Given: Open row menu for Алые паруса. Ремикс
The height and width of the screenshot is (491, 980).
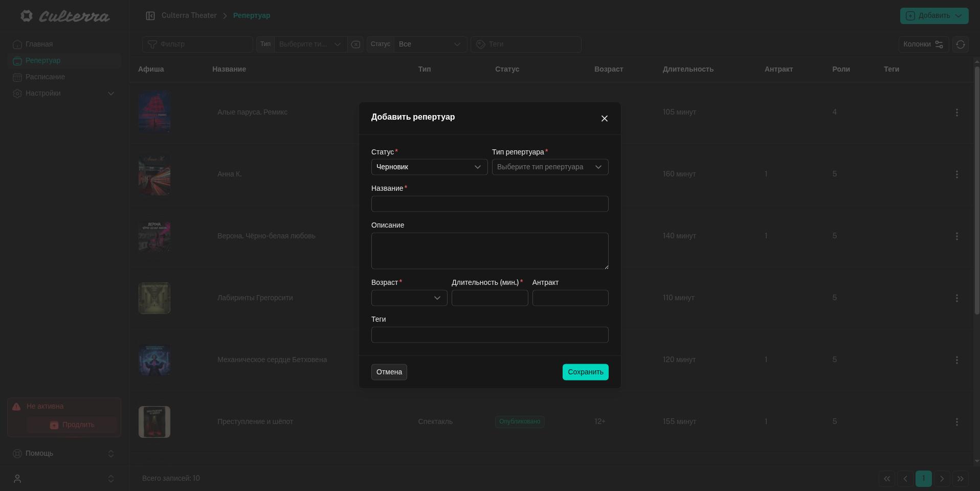Looking at the screenshot, I should pos(956,113).
